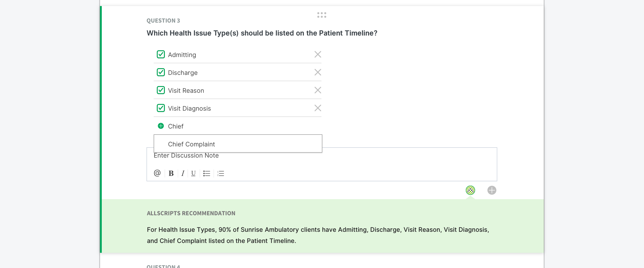Screen dimensions: 644x268
Task: Click the green plus icon beside Chief
Action: [161, 126]
